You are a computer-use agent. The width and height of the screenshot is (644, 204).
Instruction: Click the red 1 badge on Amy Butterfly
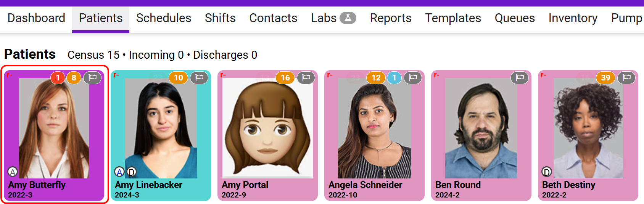tap(58, 78)
